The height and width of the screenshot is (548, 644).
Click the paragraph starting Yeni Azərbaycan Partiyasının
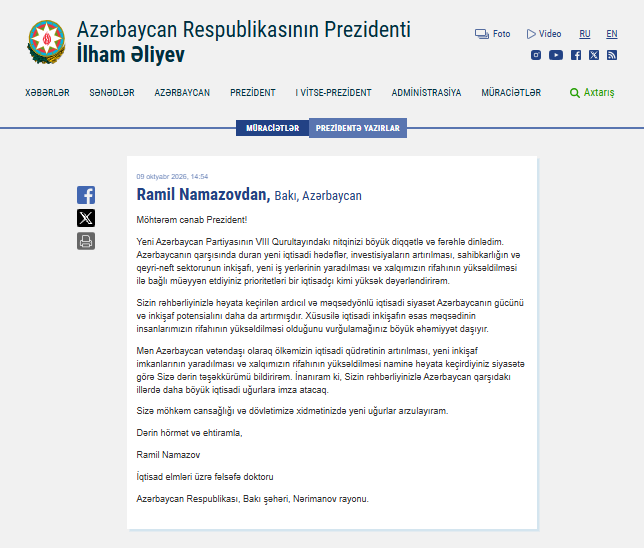328,261
